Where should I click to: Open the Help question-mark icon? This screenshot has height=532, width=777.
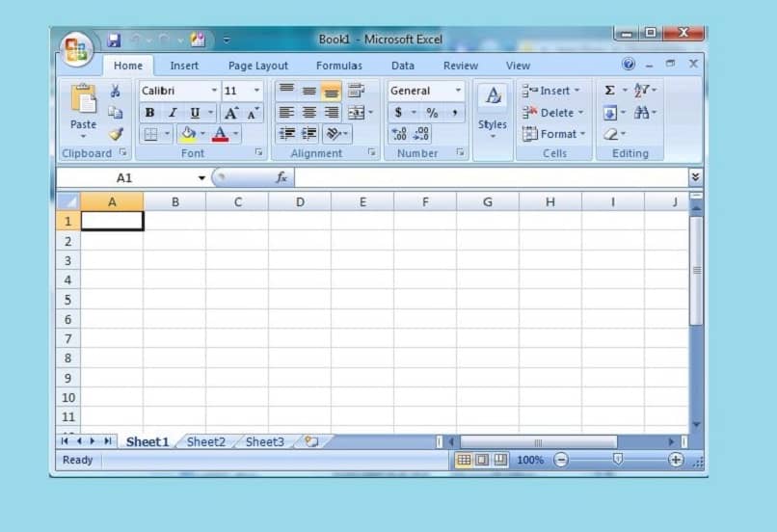pyautogui.click(x=629, y=64)
